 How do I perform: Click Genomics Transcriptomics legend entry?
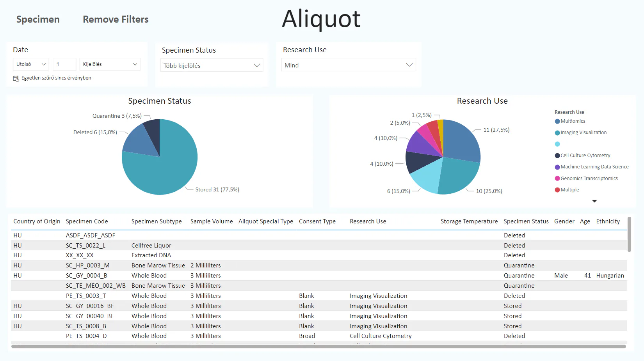[x=586, y=179]
